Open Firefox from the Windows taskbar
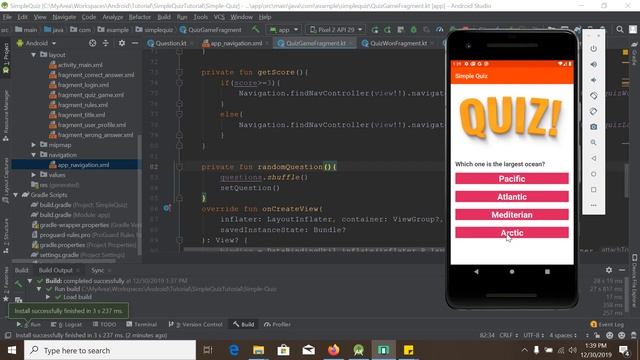Image resolution: width=640 pixels, height=360 pixels. 333,350
